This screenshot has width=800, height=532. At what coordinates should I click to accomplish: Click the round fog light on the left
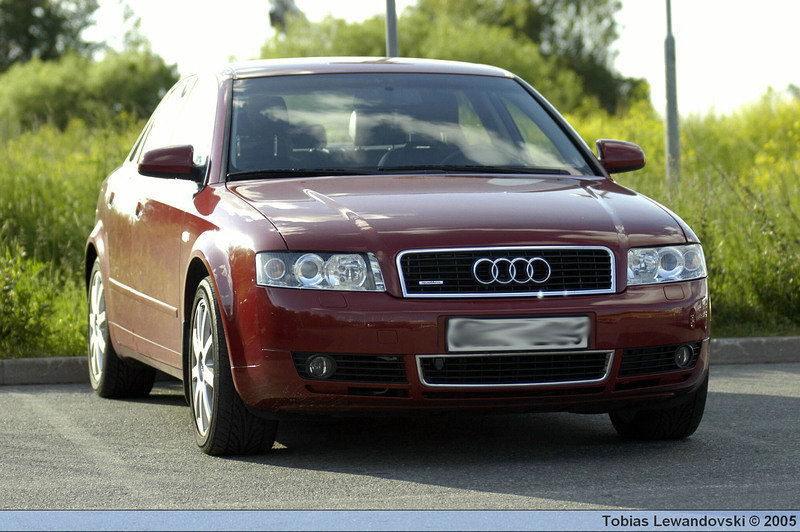[319, 366]
